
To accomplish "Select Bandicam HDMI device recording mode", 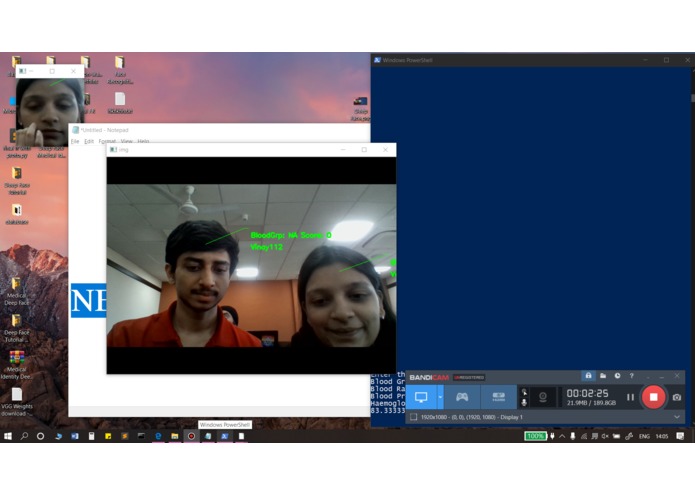I will tap(499, 397).
